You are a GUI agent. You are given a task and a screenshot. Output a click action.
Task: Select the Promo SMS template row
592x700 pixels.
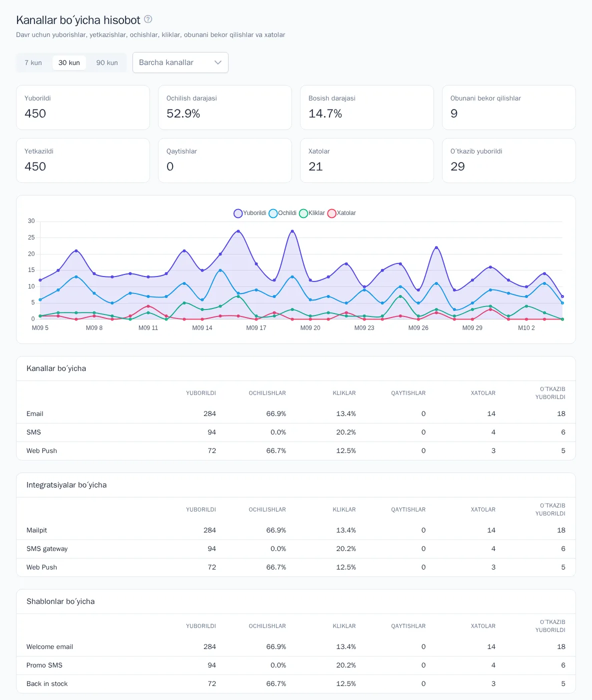coord(296,665)
